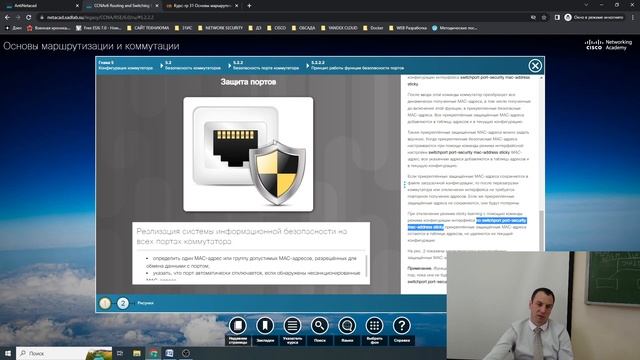This screenshot has height=360, width=640.
Task: Go back in browser history
Action: [7, 18]
